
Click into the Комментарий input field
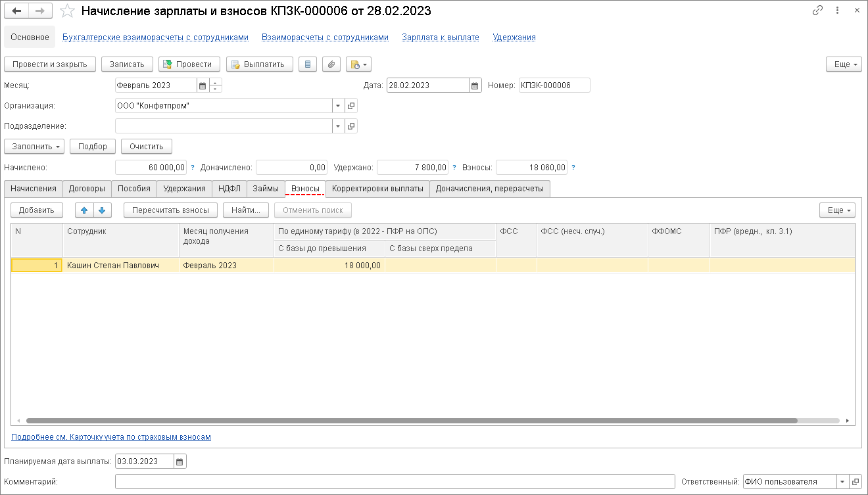[x=395, y=482]
